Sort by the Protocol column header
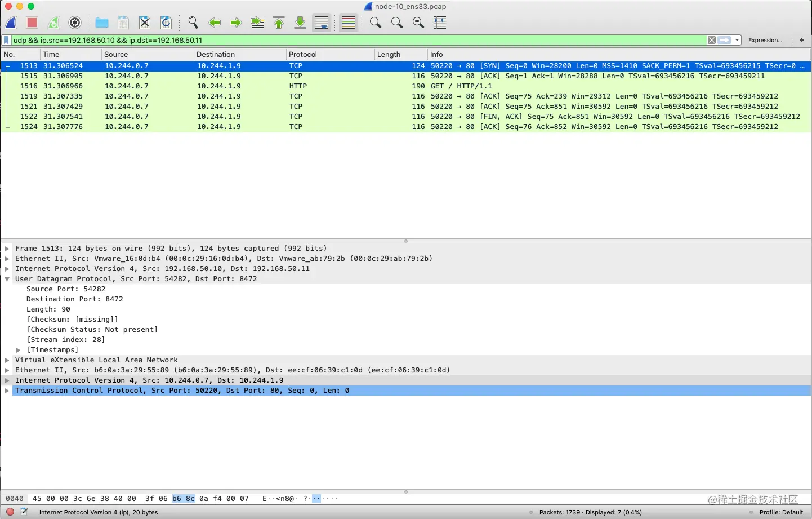 point(331,54)
